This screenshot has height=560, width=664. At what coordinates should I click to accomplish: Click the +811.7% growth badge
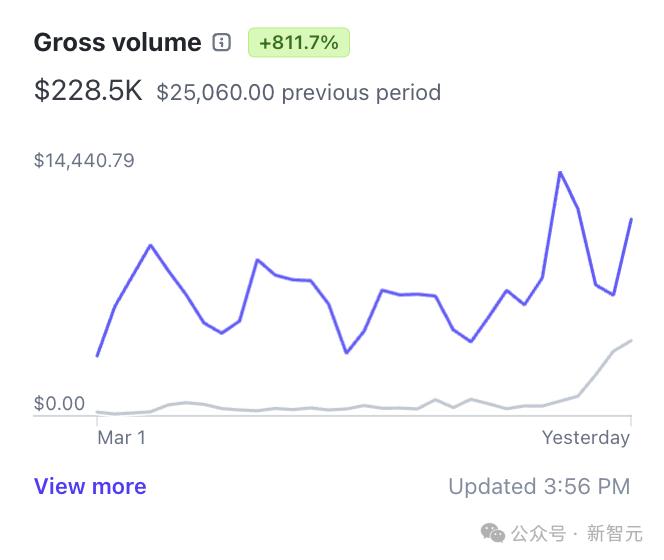(299, 42)
